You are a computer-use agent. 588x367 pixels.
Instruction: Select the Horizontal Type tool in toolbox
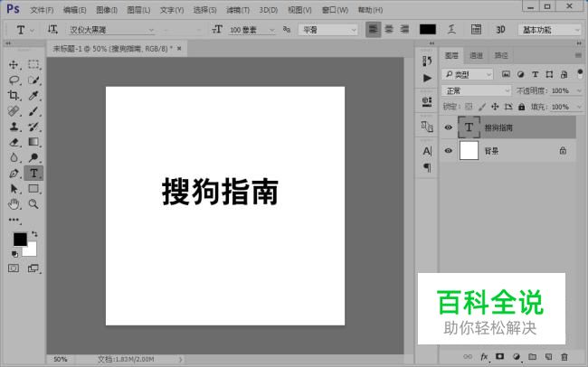[x=33, y=174]
